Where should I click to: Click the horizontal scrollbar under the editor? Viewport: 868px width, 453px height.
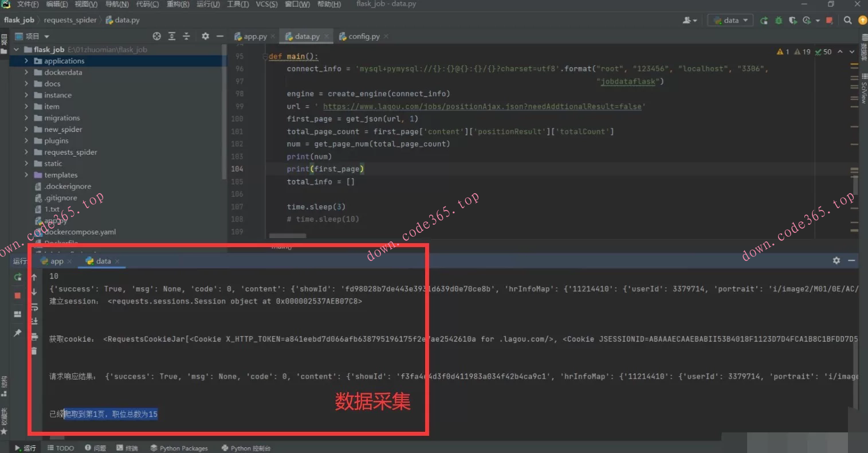(x=287, y=236)
